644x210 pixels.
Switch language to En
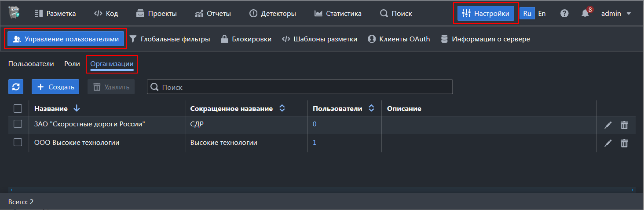tap(542, 14)
